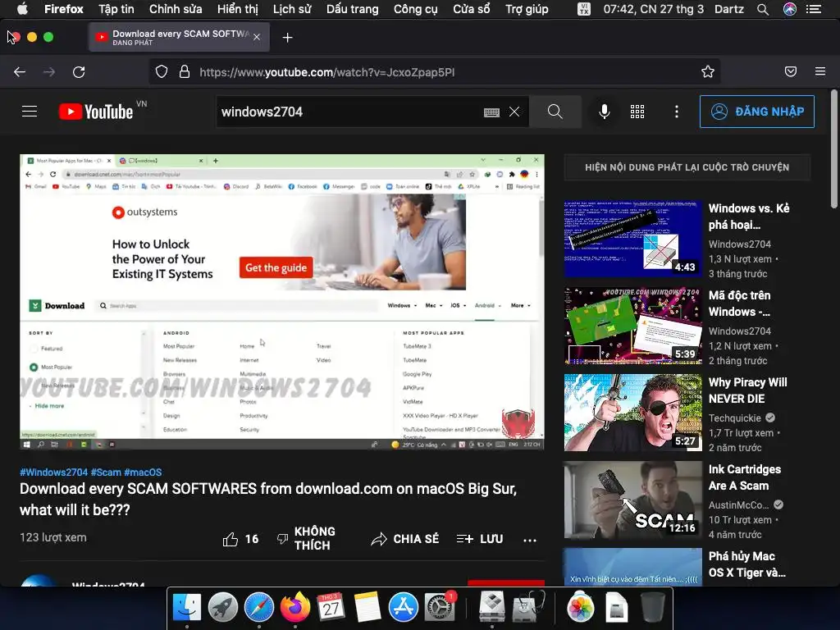
Task: Open Chỉnh sửa menu
Action: 176,9
